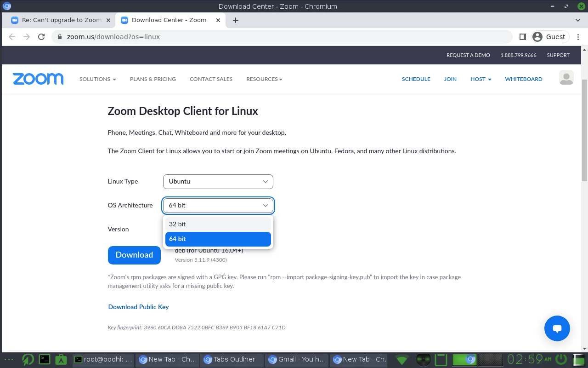Image resolution: width=588 pixels, height=368 pixels.
Task: Select the active virtual desktop pager
Action: tap(465, 359)
